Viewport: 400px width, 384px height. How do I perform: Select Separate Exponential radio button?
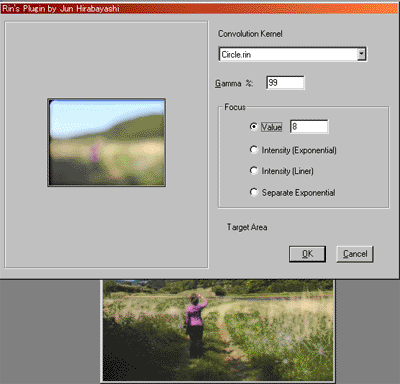[x=254, y=192]
